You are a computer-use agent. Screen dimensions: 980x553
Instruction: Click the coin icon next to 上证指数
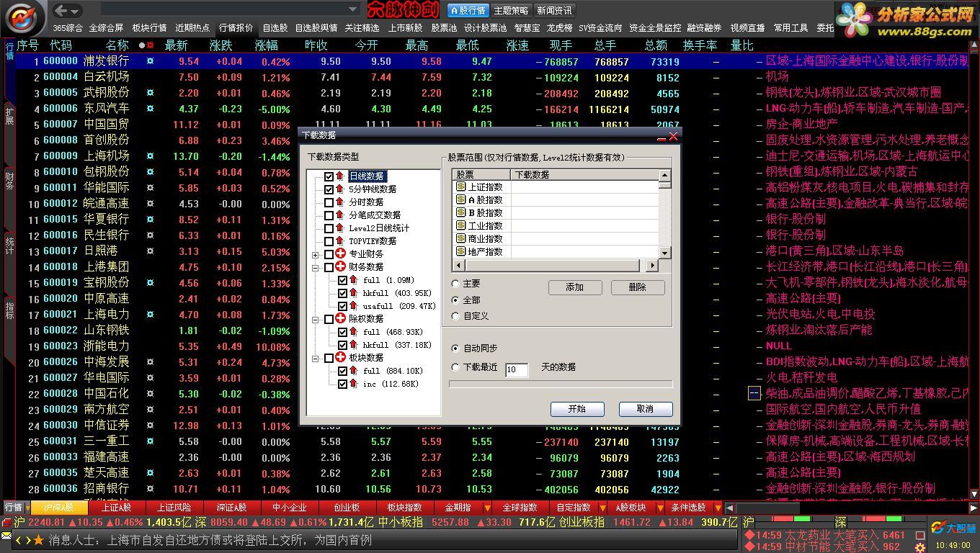pyautogui.click(x=460, y=186)
